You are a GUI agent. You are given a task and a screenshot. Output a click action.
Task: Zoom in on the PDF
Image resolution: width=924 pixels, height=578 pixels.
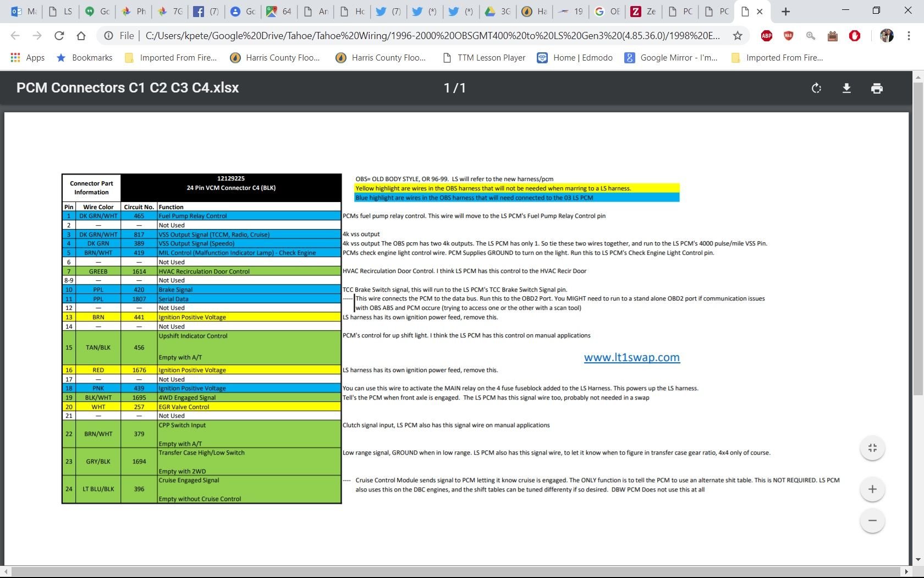click(x=872, y=489)
